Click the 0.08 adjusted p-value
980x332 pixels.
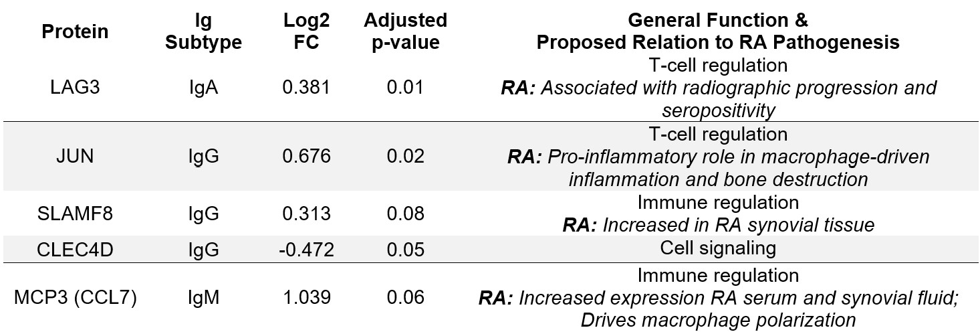405,214
